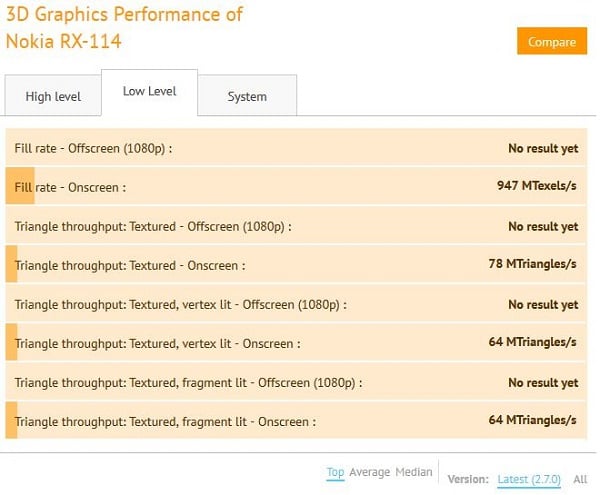Click the Fill rate - Offscreen (1080p) row
Viewport: 600px width, 495px height.
296,147
